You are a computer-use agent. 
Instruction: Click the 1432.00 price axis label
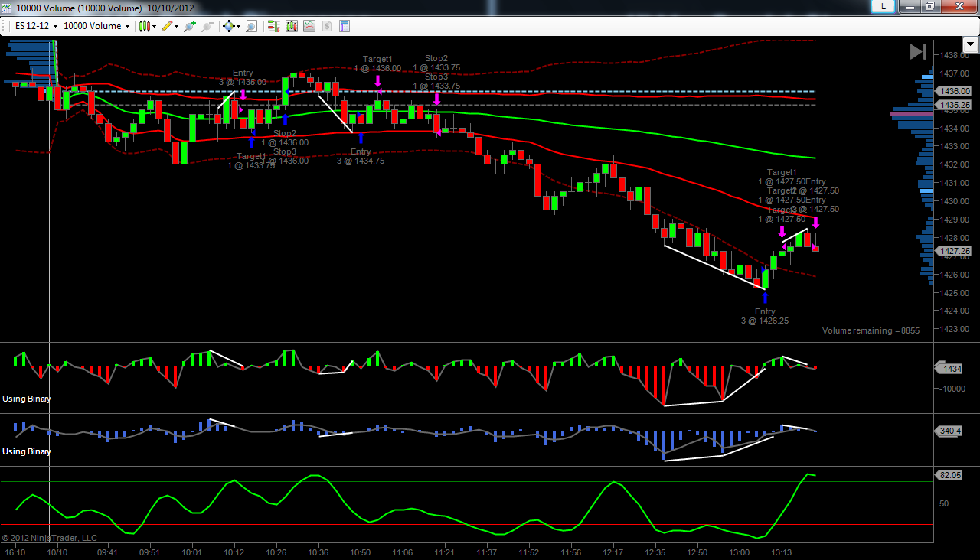pyautogui.click(x=955, y=164)
